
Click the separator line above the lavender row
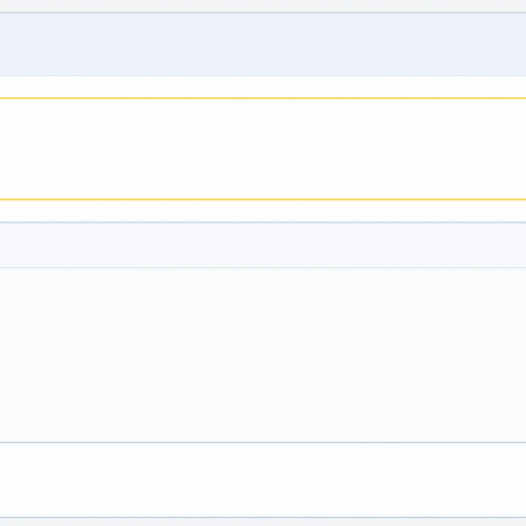pos(263,222)
